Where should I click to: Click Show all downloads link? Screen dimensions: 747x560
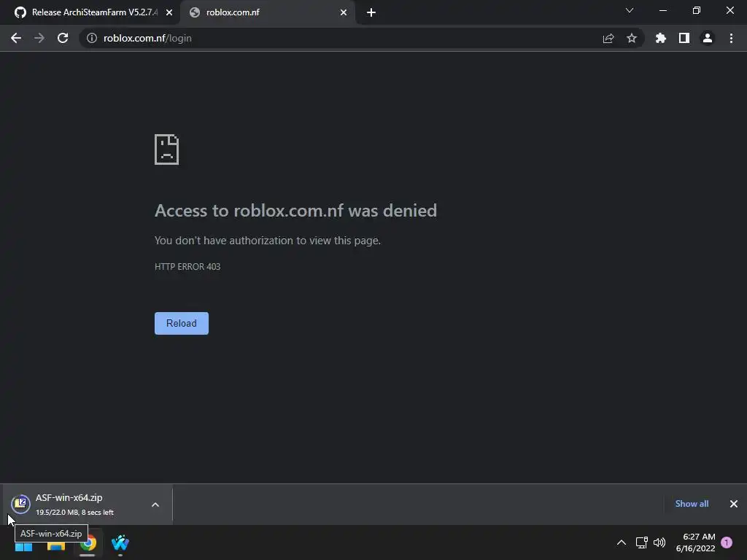[692, 504]
